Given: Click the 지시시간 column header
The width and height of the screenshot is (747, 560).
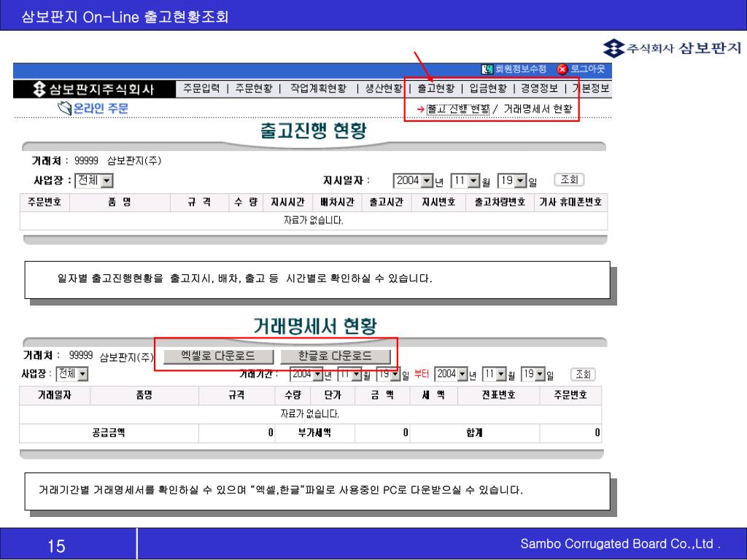Looking at the screenshot, I should pyautogui.click(x=287, y=203).
